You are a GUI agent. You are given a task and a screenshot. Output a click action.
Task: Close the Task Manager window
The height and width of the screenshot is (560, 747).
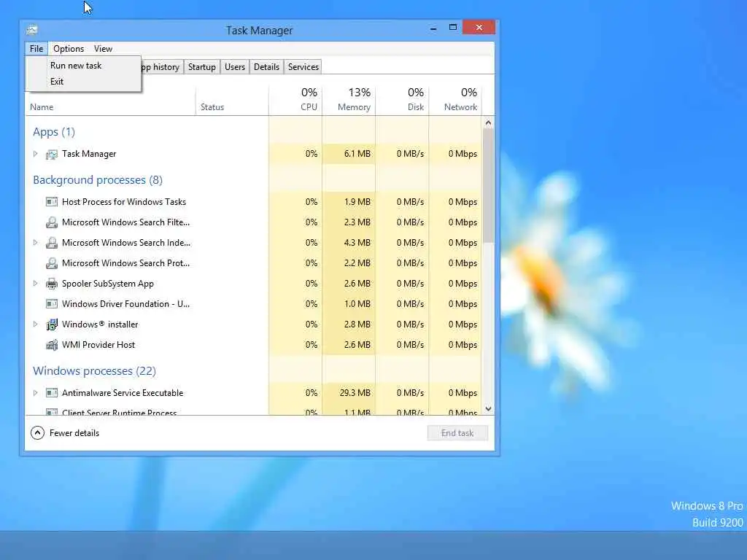pos(479,28)
